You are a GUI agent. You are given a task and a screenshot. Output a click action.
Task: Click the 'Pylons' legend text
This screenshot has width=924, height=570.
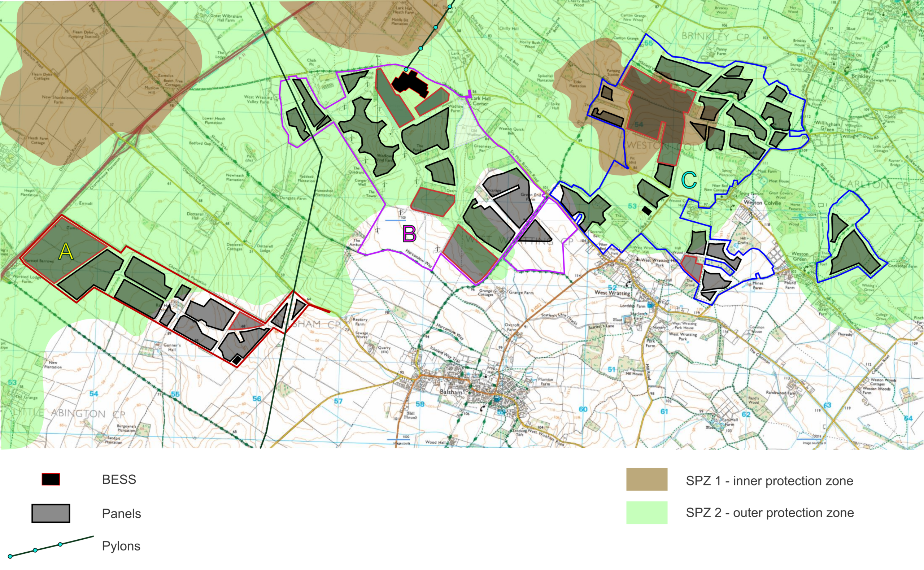tap(121, 546)
